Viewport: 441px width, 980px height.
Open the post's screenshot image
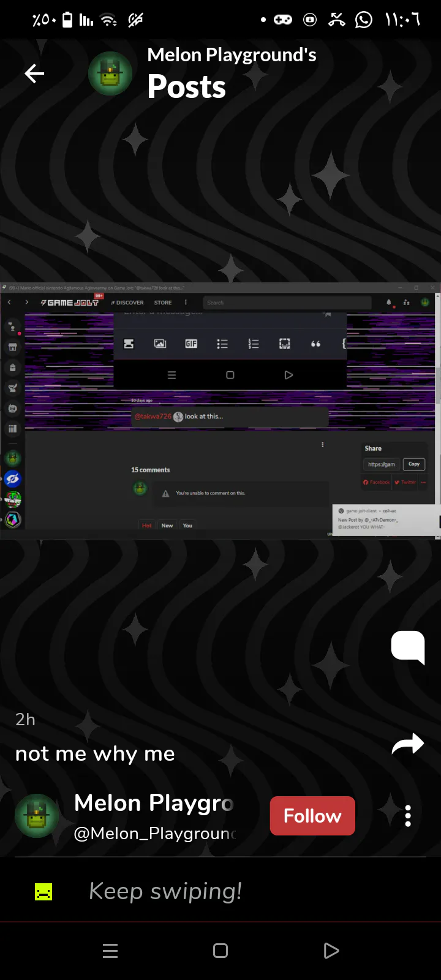221,411
